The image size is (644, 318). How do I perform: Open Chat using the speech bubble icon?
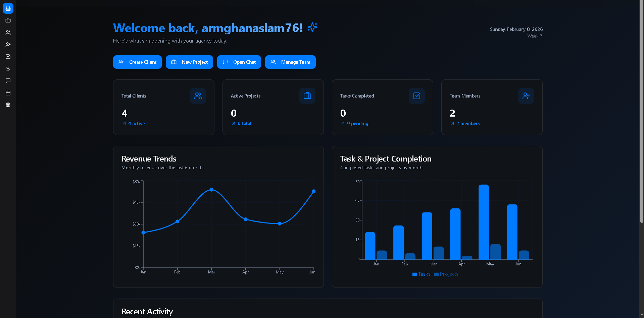coord(8,81)
